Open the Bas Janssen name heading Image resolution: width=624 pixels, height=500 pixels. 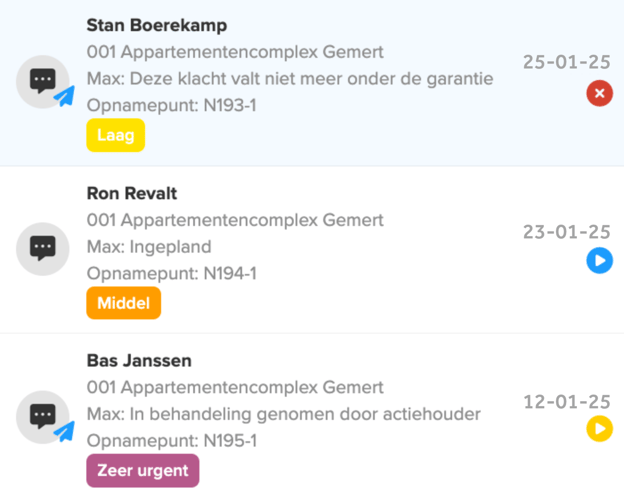click(139, 361)
